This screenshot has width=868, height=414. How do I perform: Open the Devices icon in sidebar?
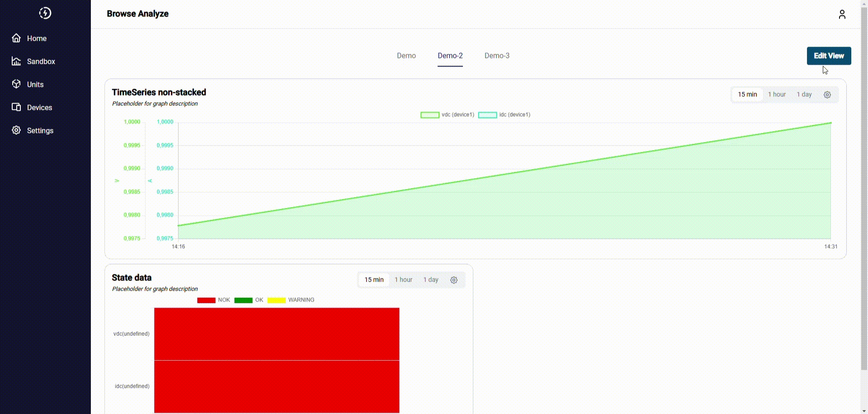(x=16, y=107)
